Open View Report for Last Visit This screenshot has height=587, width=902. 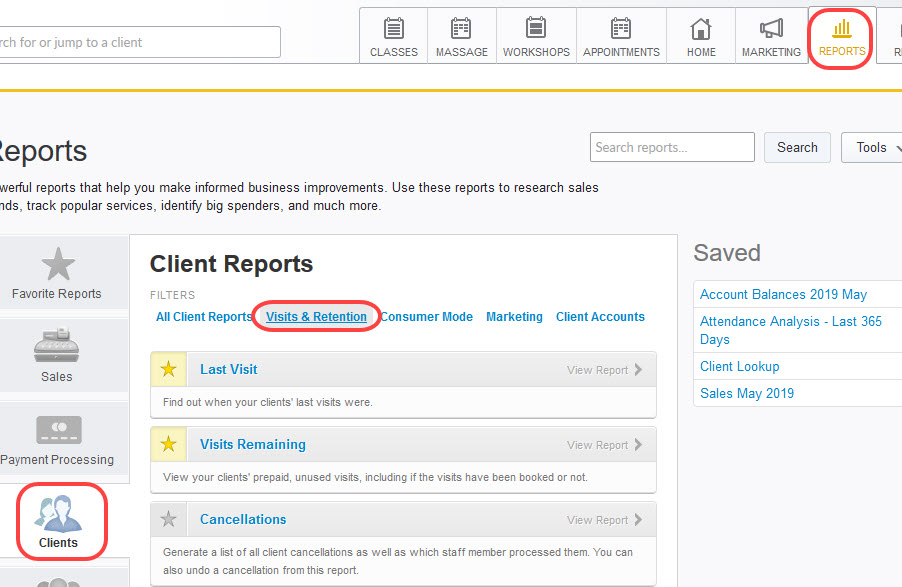tap(604, 370)
